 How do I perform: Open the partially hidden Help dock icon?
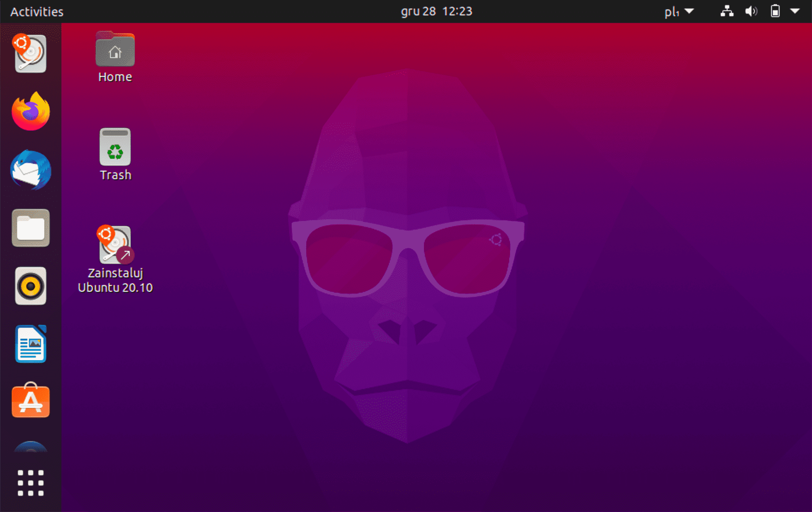(x=31, y=446)
